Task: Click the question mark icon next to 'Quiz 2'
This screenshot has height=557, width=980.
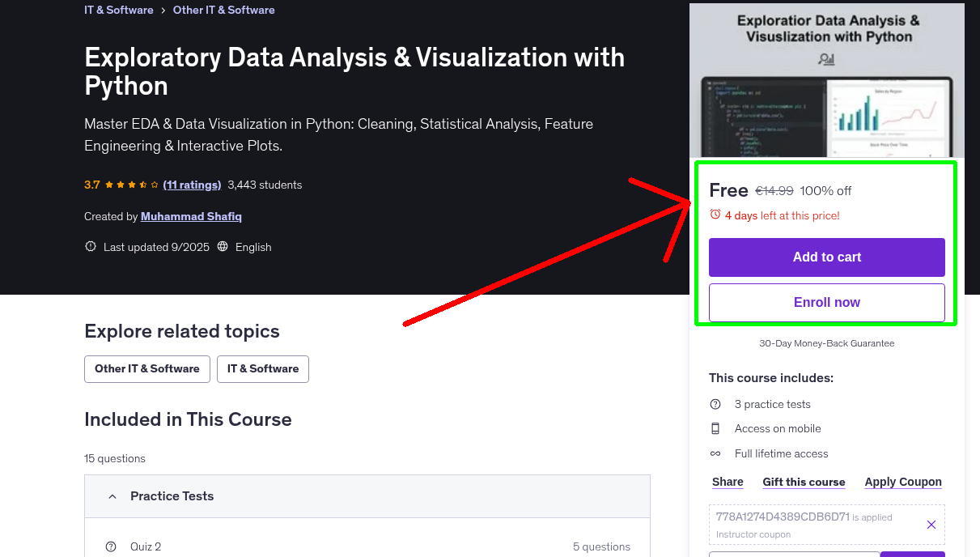Action: [x=111, y=546]
